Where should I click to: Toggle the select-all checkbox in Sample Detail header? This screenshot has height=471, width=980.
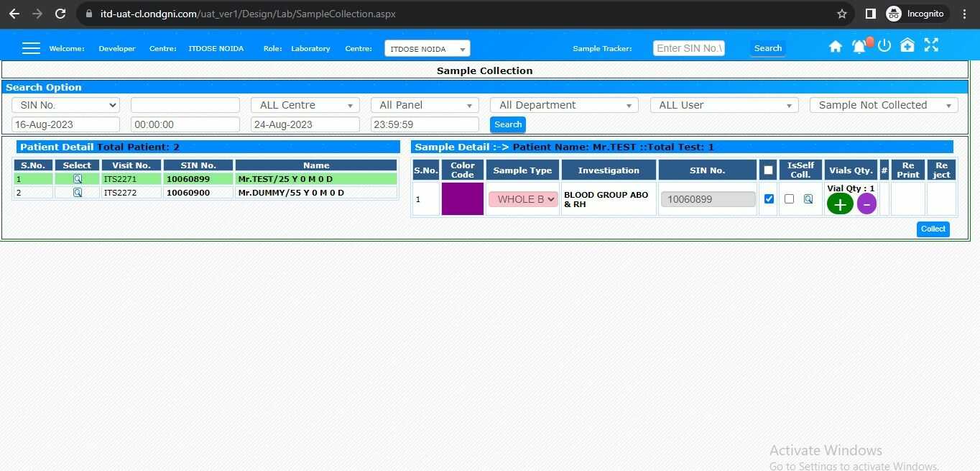tap(768, 169)
